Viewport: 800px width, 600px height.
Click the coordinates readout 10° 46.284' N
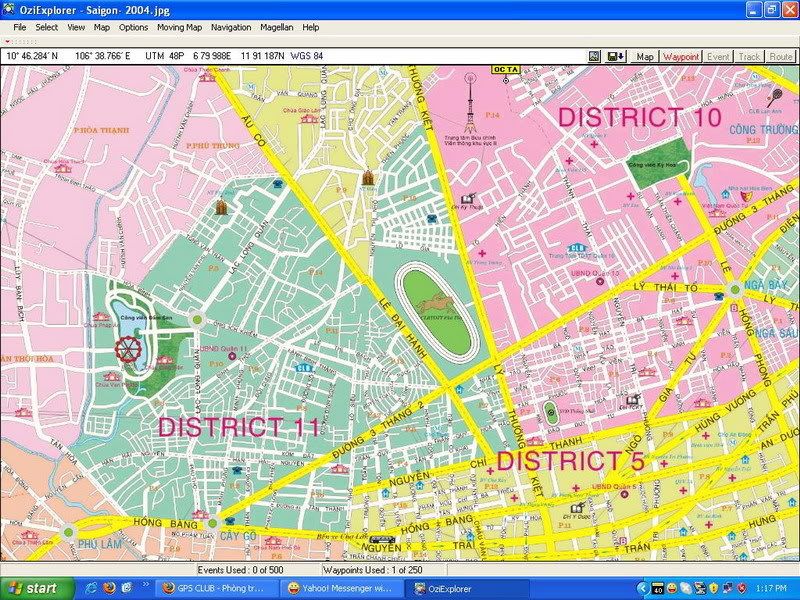pyautogui.click(x=33, y=56)
